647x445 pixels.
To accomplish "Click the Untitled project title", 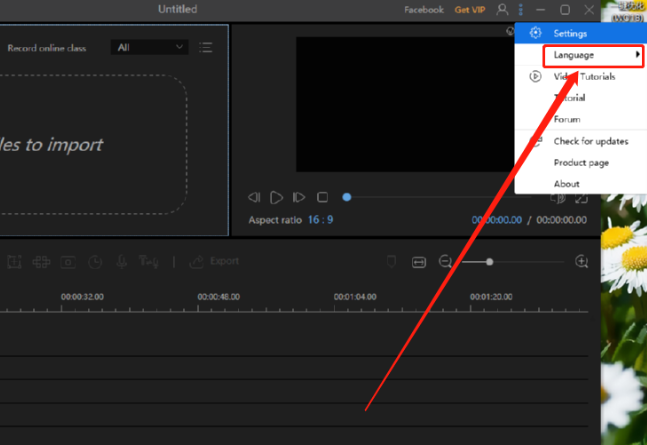I will pos(177,9).
